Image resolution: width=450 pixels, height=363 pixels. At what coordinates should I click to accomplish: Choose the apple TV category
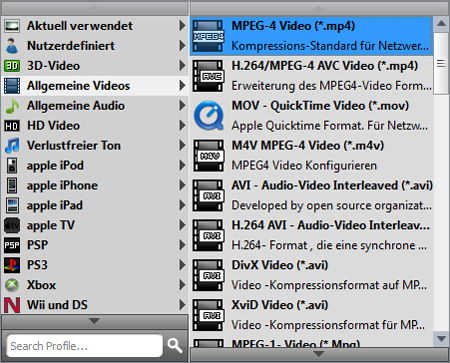[x=95, y=225]
